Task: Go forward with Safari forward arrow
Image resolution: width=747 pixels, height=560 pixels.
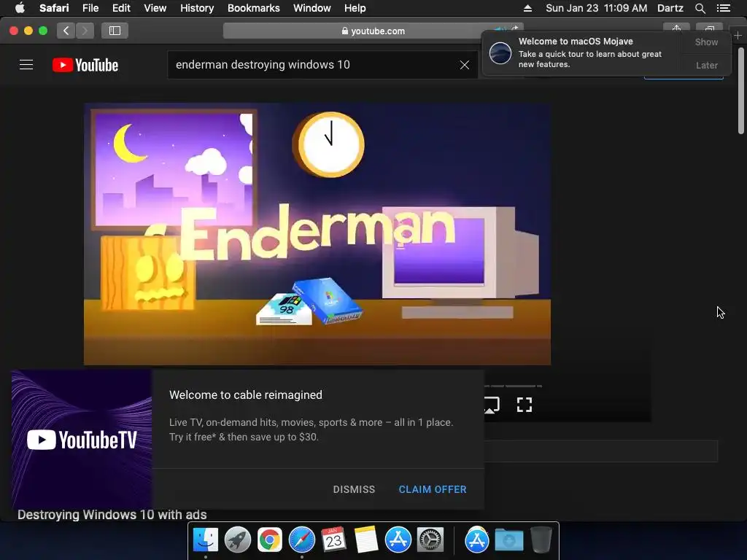Action: (85, 31)
